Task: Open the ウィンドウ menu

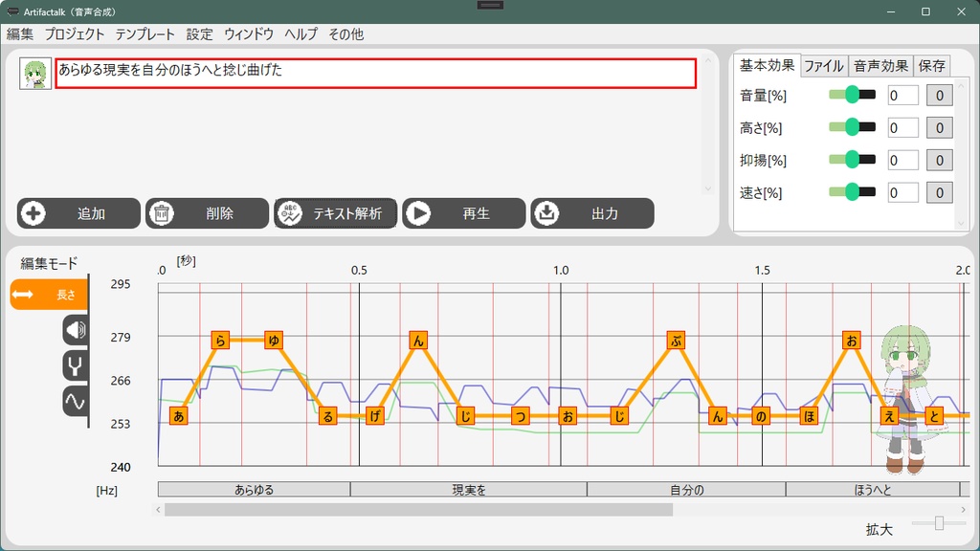Action: [x=249, y=34]
